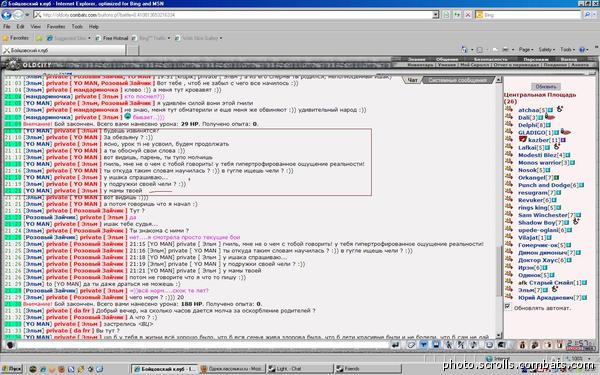600x375 pixels.
Task: Click the private-message icon beside atchaa
Action: pyautogui.click(x=509, y=109)
